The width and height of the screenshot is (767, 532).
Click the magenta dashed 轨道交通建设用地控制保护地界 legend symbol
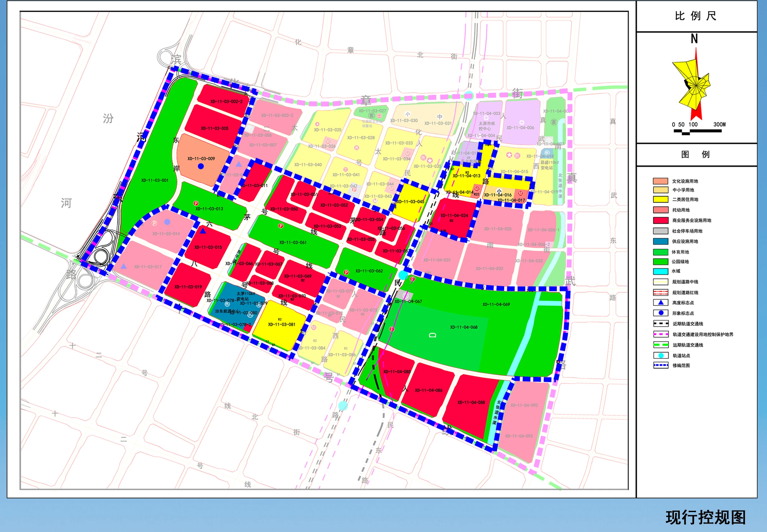point(661,334)
